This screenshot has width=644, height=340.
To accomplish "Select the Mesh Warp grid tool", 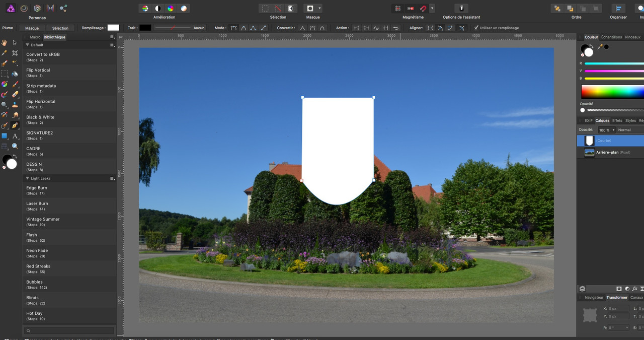I will [5, 146].
